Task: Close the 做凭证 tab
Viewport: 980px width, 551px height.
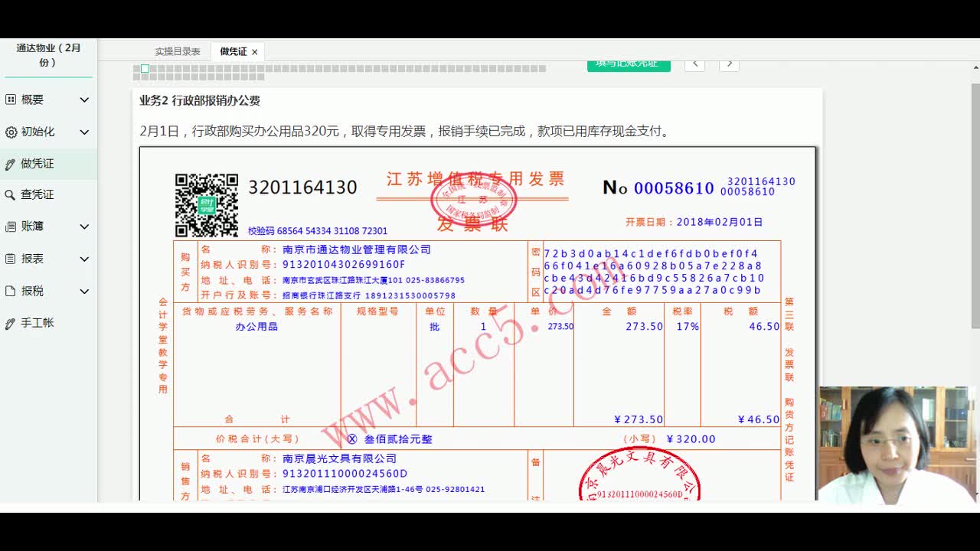Action: point(255,52)
